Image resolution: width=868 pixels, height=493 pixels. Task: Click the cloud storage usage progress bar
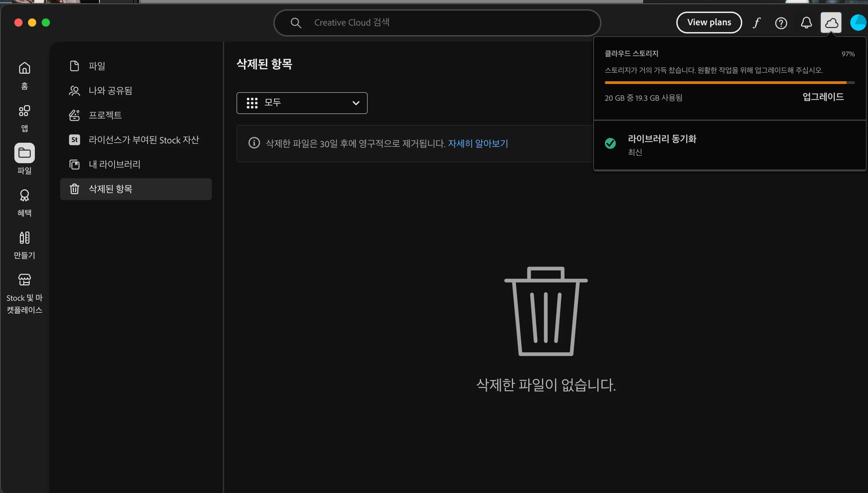pyautogui.click(x=730, y=83)
